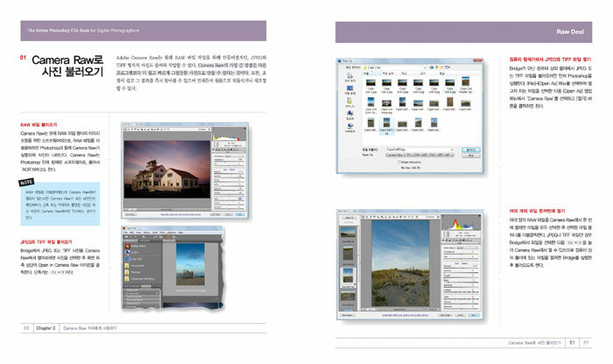This screenshot has height=364, width=613.
Task: Open Stacks menu in Bridge window
Action: [146, 233]
